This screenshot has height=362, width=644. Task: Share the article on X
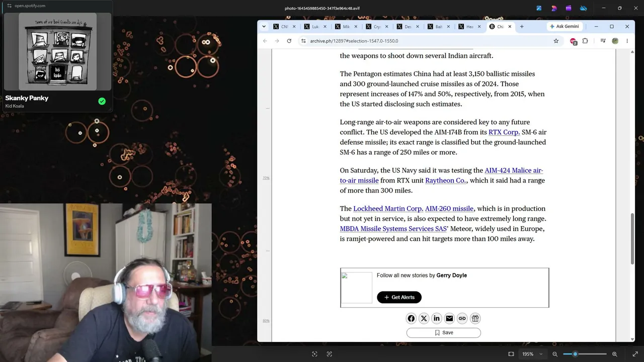[424, 318]
